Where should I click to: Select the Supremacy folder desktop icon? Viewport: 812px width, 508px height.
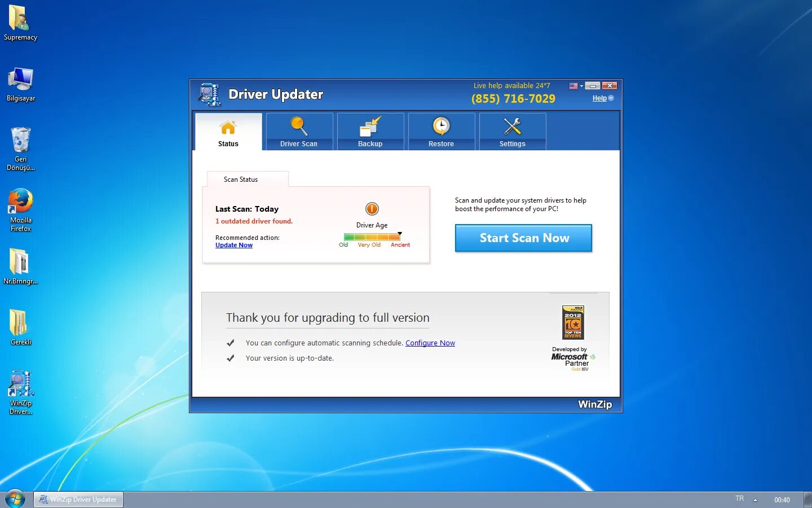20,23
